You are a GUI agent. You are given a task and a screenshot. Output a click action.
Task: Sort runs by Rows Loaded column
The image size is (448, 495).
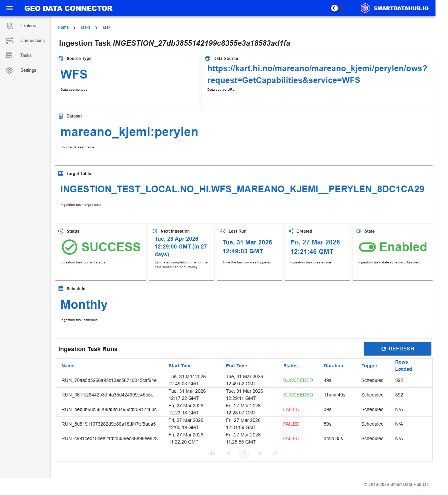point(404,366)
